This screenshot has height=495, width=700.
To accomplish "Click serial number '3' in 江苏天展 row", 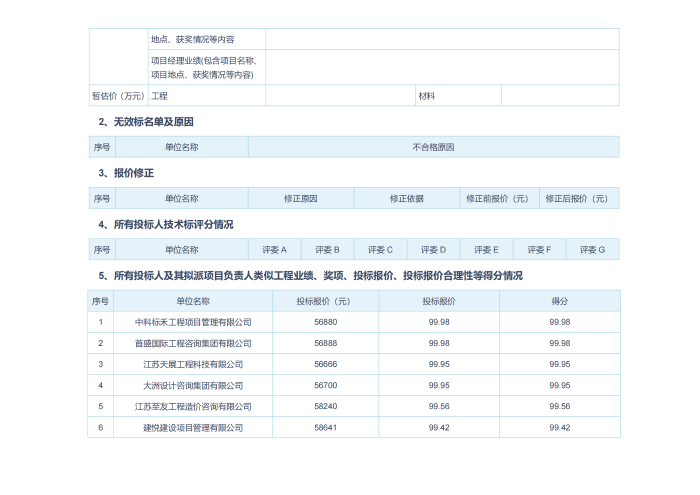I will [x=100, y=364].
